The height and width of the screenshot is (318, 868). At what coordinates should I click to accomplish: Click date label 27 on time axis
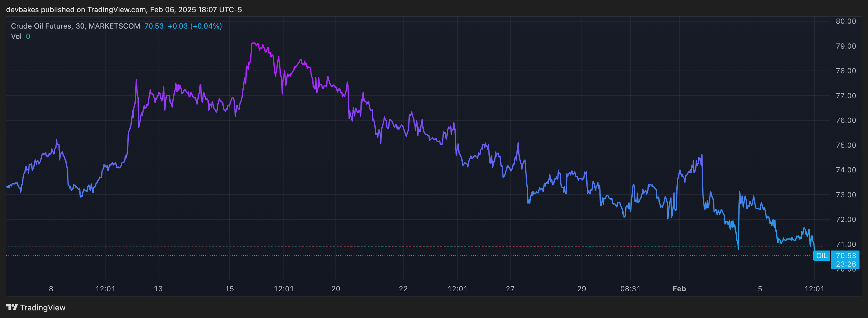point(510,289)
